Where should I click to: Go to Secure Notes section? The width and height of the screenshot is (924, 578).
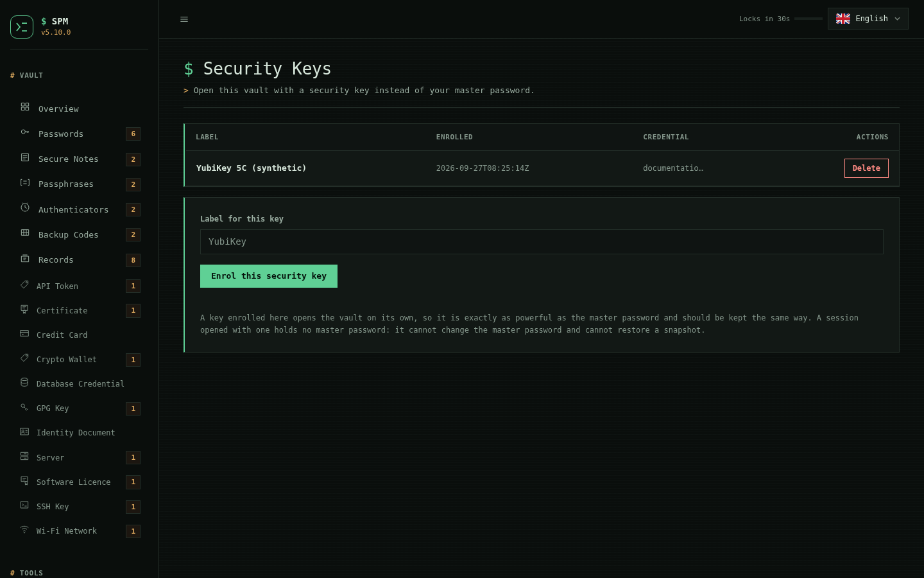click(x=80, y=159)
